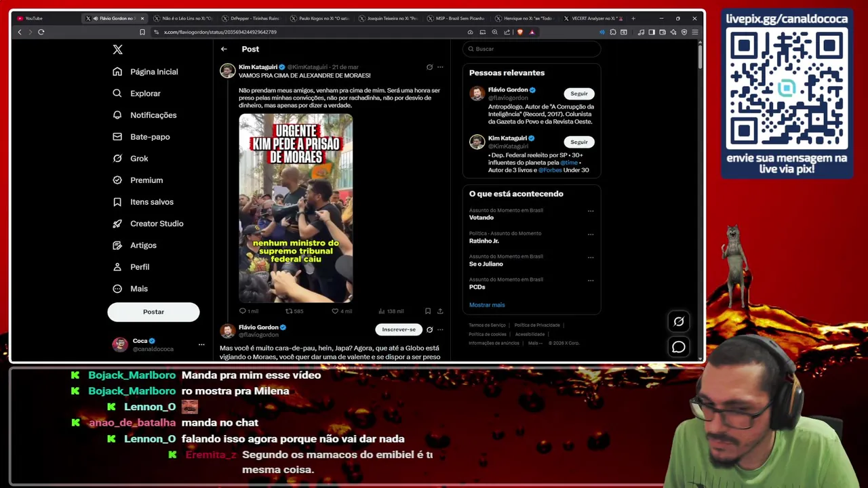Go to Página Inicial in sidebar
868x488 pixels.
pos(145,72)
